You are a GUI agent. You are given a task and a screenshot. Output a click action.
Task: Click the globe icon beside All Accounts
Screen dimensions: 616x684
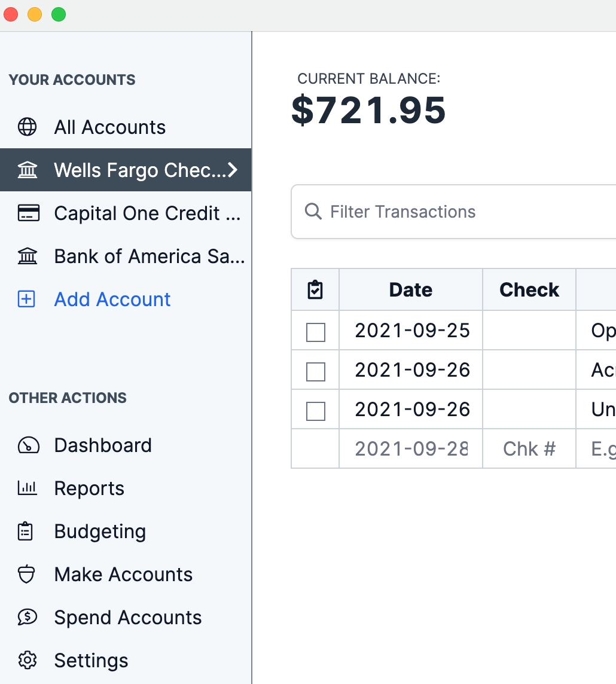point(27,127)
